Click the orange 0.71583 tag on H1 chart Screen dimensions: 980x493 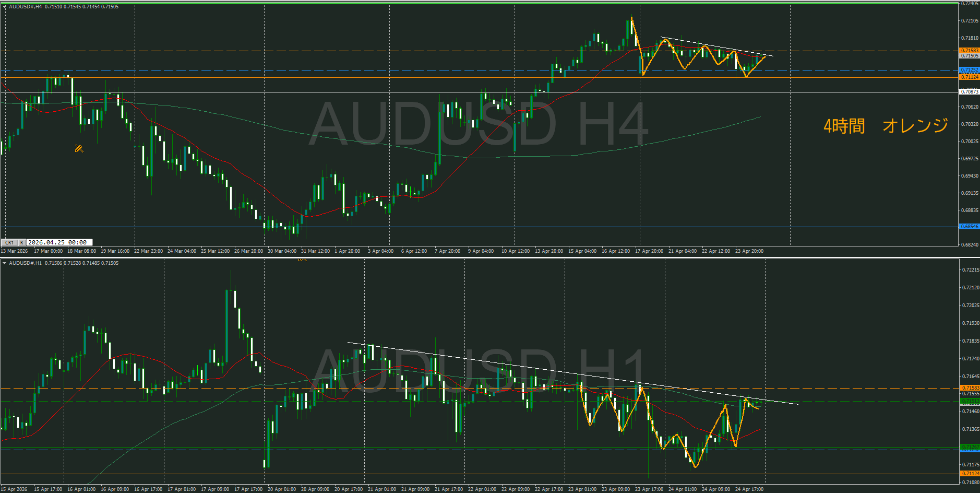point(970,388)
